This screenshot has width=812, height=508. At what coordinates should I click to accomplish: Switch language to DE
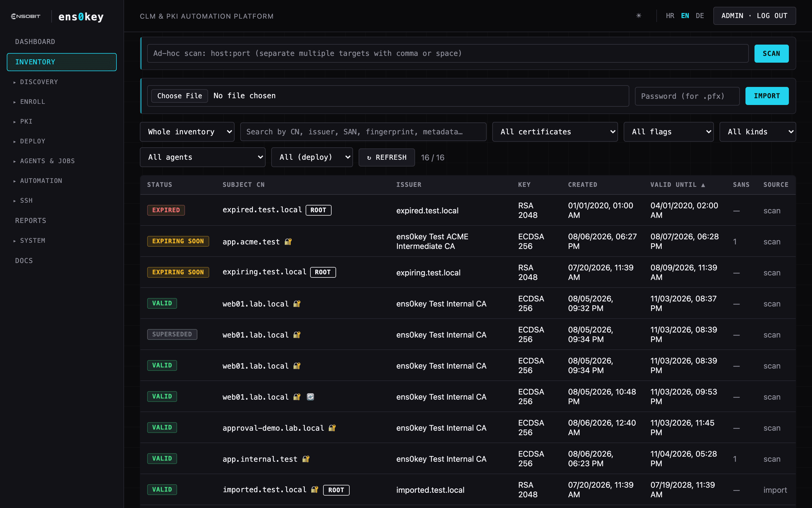pos(700,16)
